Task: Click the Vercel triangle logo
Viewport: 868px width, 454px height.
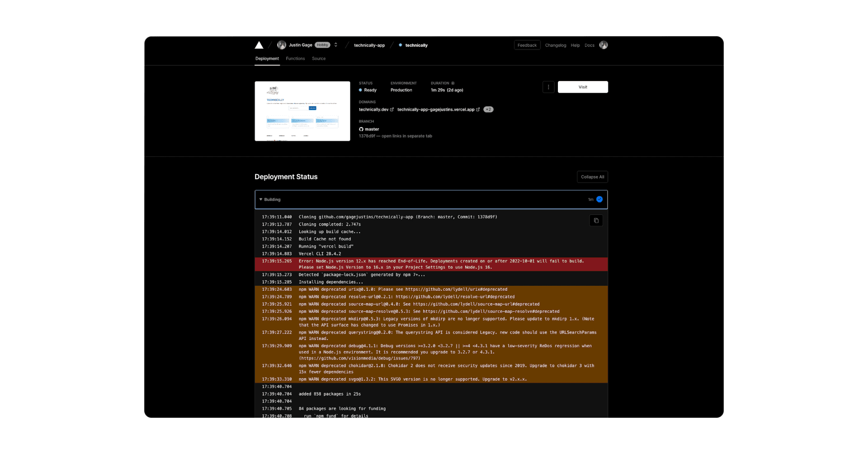Action: [x=259, y=45]
